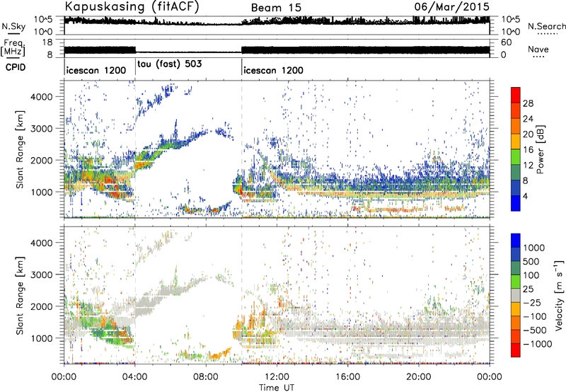Select the 08:00 time tick label
This screenshot has width=566, height=392.
coord(206,377)
